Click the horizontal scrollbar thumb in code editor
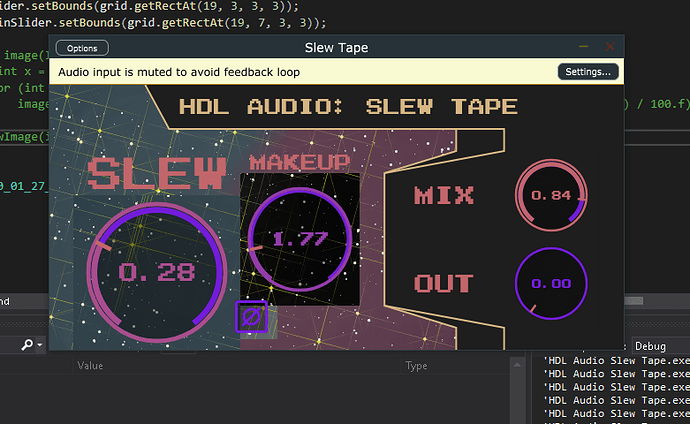Screen dimensions: 690x424 (x=634, y=301)
